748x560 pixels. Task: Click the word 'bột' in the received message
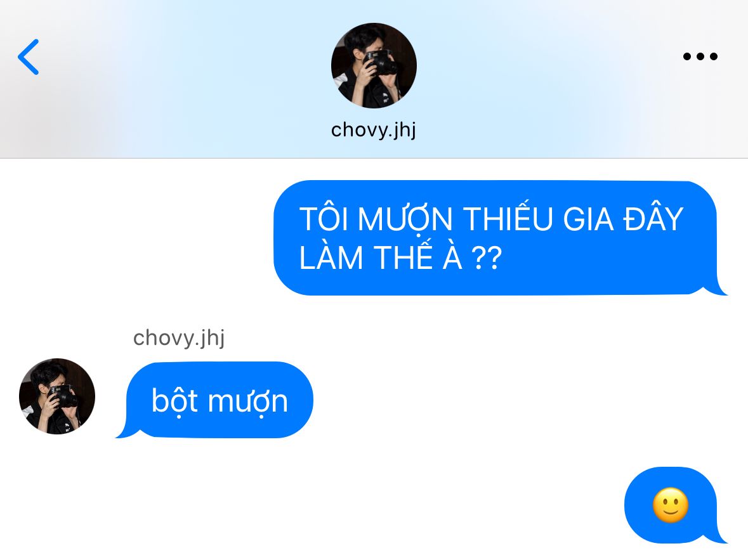coord(174,401)
